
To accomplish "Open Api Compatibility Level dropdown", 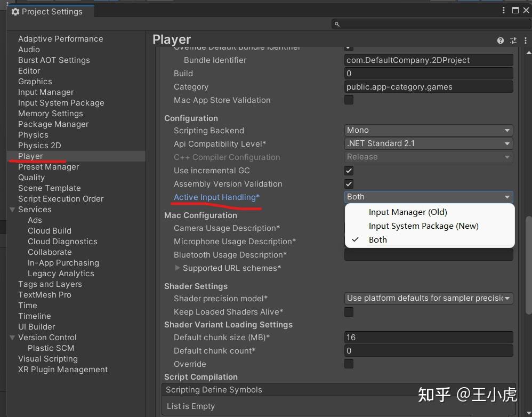I will coord(429,143).
